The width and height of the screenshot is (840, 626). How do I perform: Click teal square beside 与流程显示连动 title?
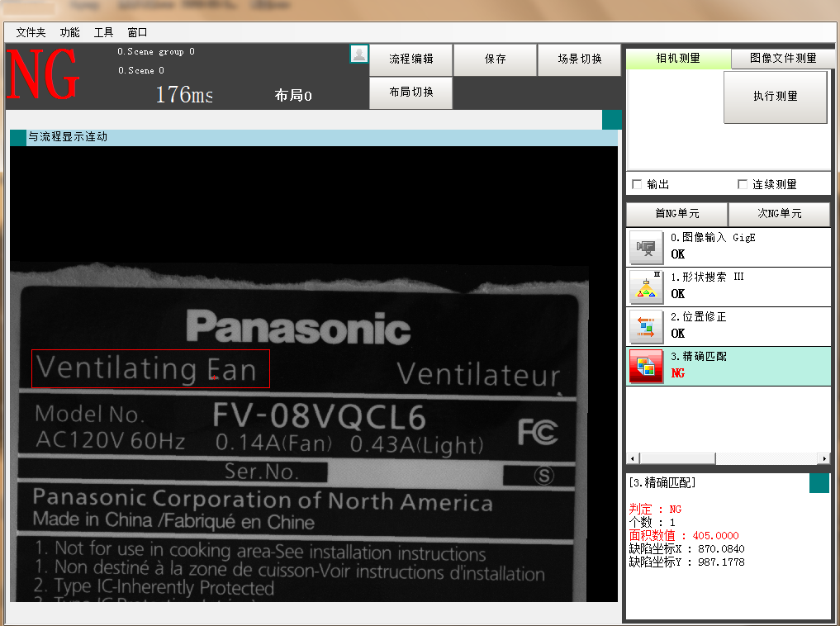[18, 137]
